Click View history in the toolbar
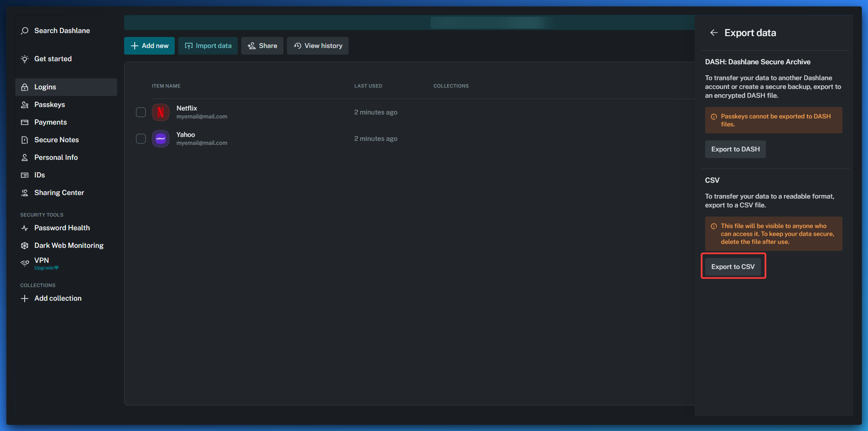 (x=317, y=46)
